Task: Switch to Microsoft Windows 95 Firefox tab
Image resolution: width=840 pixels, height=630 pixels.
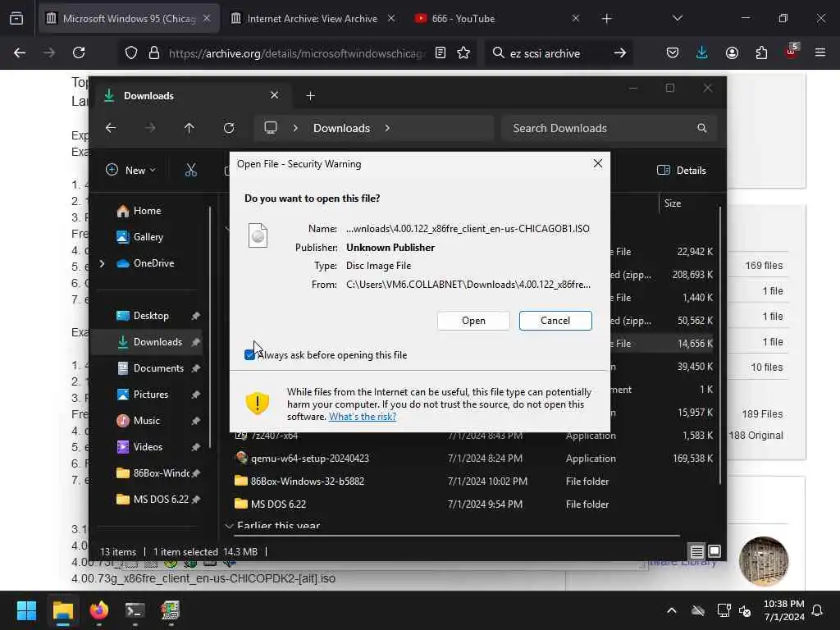Action: [129, 19]
